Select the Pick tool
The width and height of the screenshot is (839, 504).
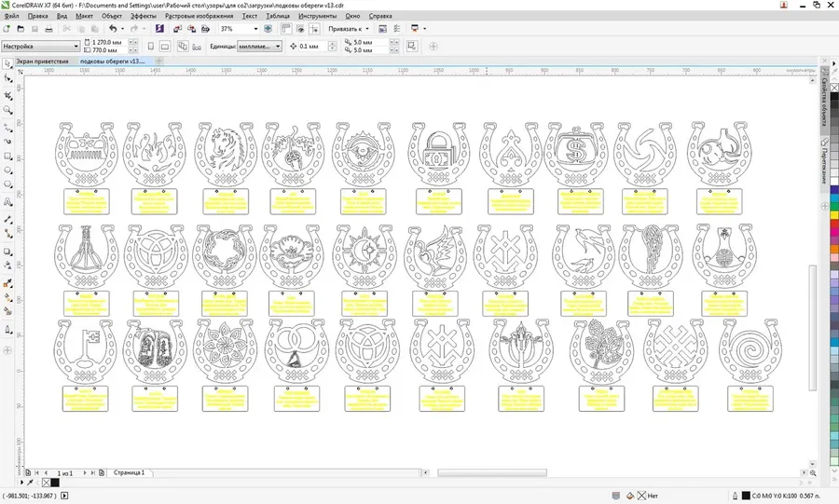7,63
